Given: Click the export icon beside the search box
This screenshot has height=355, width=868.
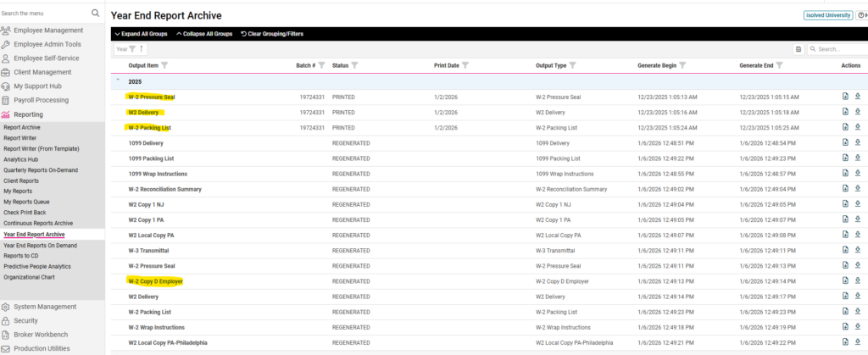Looking at the screenshot, I should (x=798, y=49).
